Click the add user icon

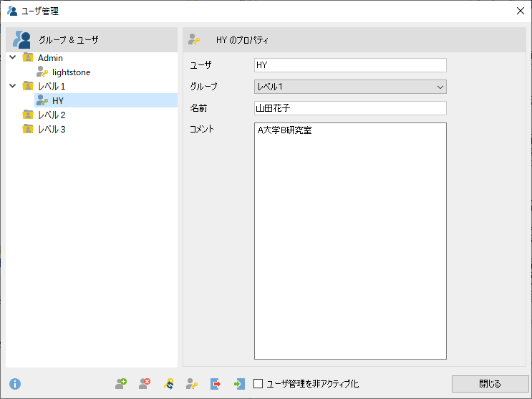click(x=121, y=384)
